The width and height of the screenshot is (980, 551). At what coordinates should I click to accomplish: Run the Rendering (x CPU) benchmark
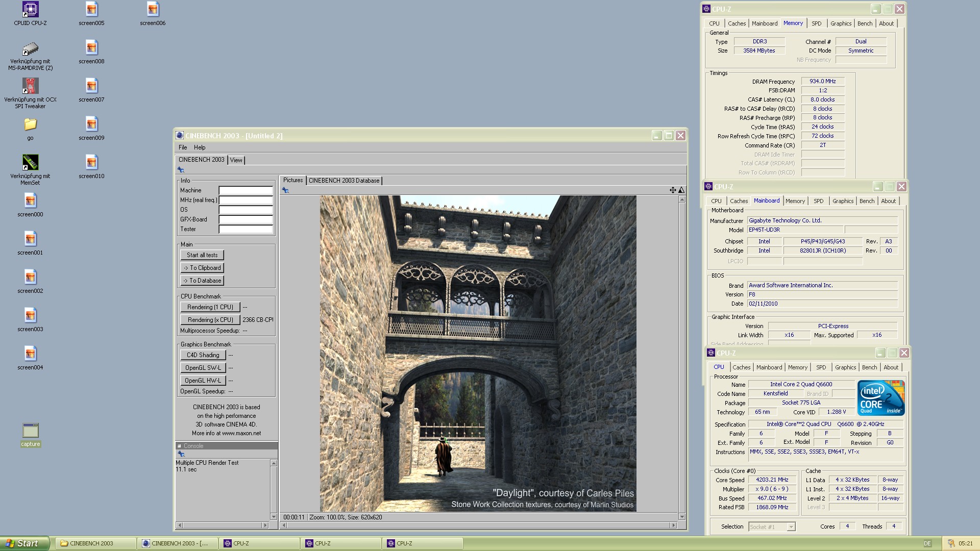click(x=210, y=320)
